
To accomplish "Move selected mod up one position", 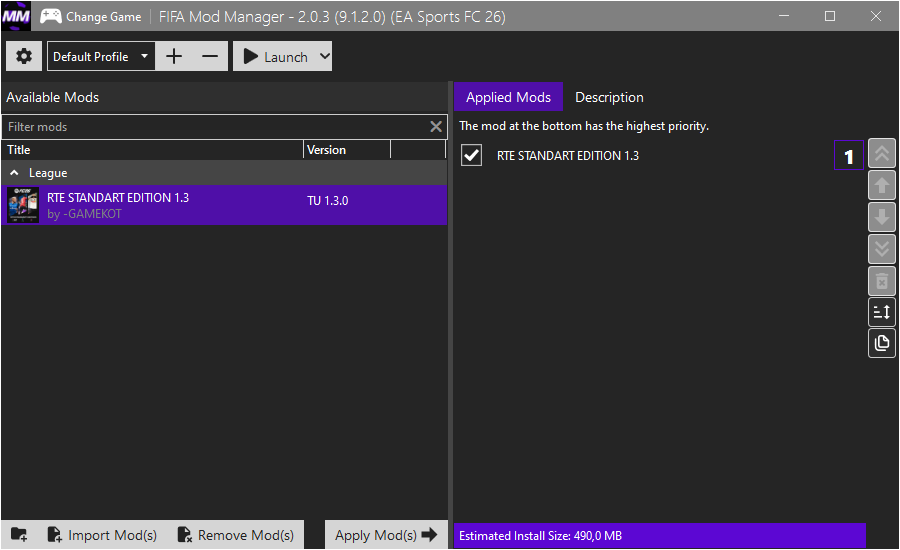I will click(882, 185).
